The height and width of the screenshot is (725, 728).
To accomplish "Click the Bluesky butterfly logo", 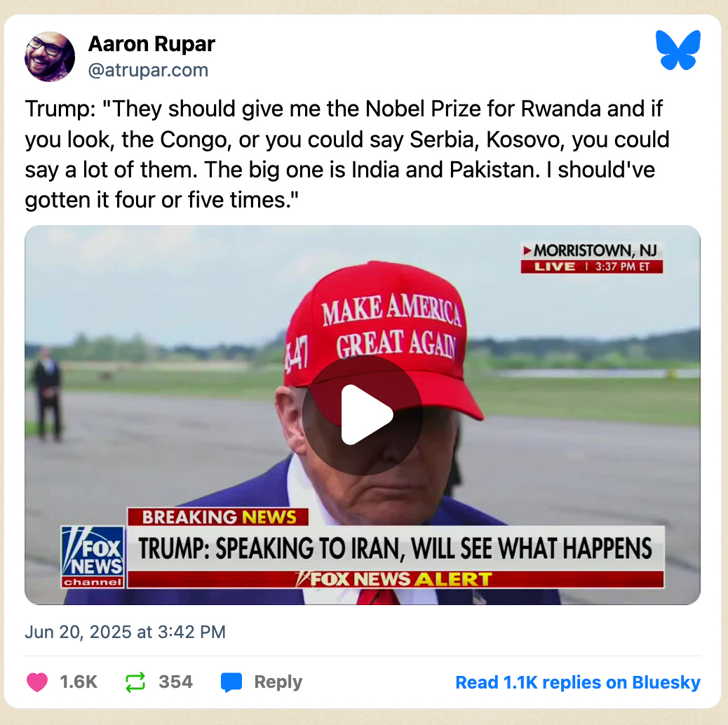I will tap(678, 50).
